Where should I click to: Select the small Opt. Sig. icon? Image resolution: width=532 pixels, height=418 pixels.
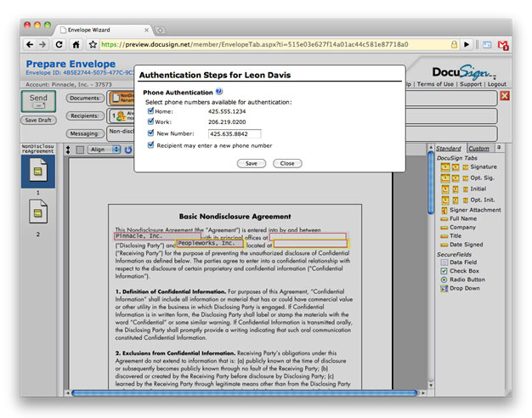tap(466, 178)
